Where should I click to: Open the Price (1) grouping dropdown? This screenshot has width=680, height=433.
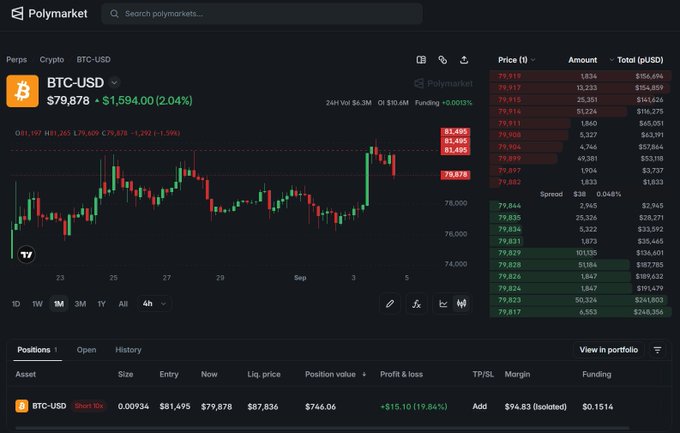(517, 60)
